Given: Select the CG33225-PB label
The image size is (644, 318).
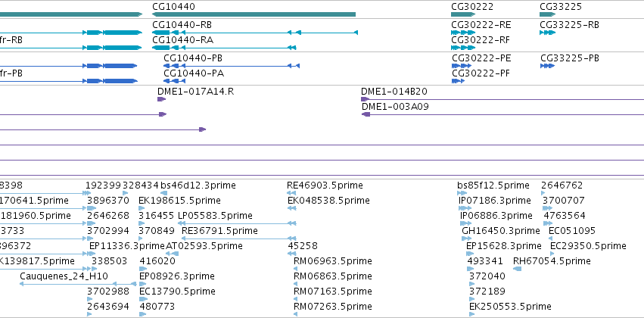Looking at the screenshot, I should (570, 58).
